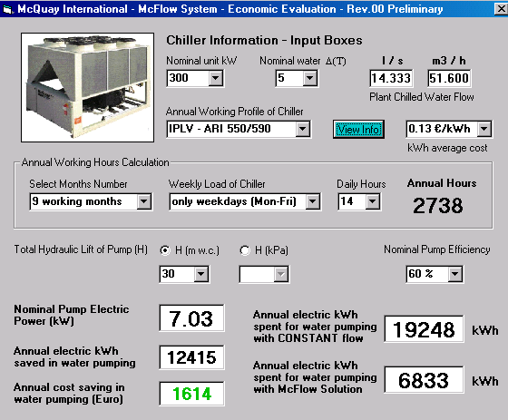Click the 'Plant Chilled Water Flow' label
Viewport: 508px width, 420px height.
[422, 97]
